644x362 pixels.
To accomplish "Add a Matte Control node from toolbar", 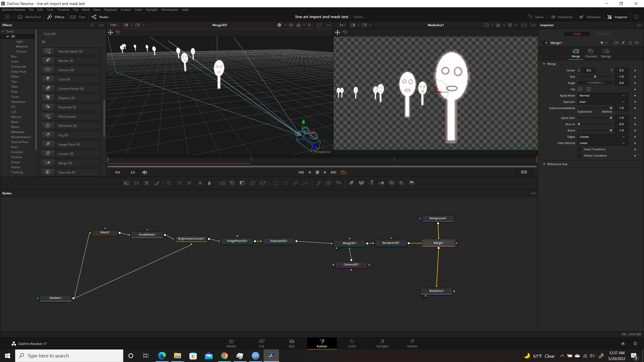I will click(242, 183).
